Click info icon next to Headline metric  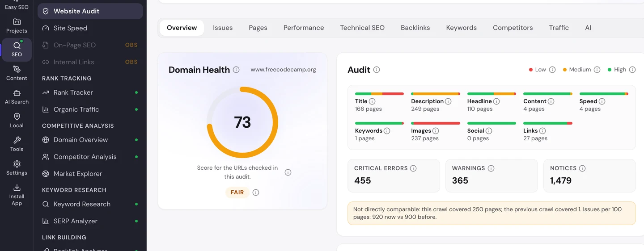pyautogui.click(x=496, y=101)
